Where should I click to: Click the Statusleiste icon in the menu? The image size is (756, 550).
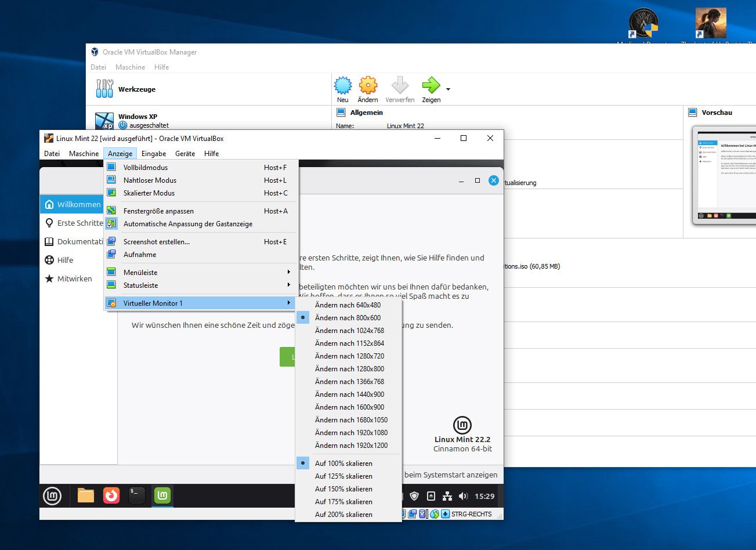coord(111,285)
